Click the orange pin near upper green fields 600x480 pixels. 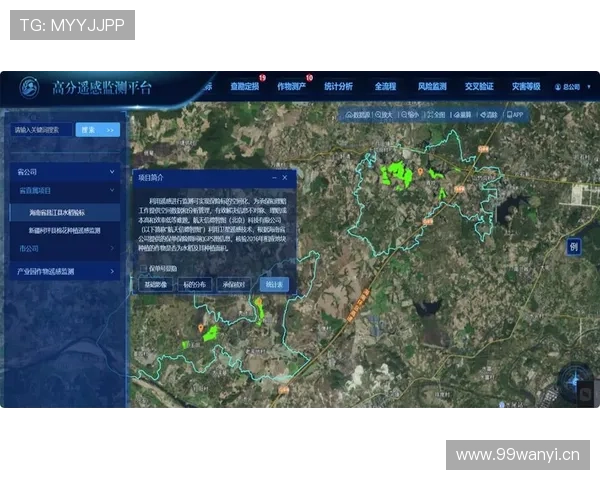420,172
